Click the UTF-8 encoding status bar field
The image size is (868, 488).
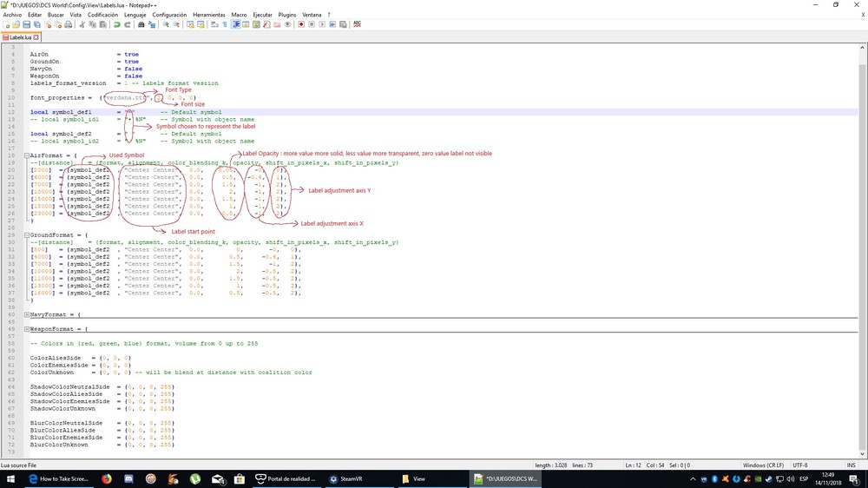[x=800, y=465]
